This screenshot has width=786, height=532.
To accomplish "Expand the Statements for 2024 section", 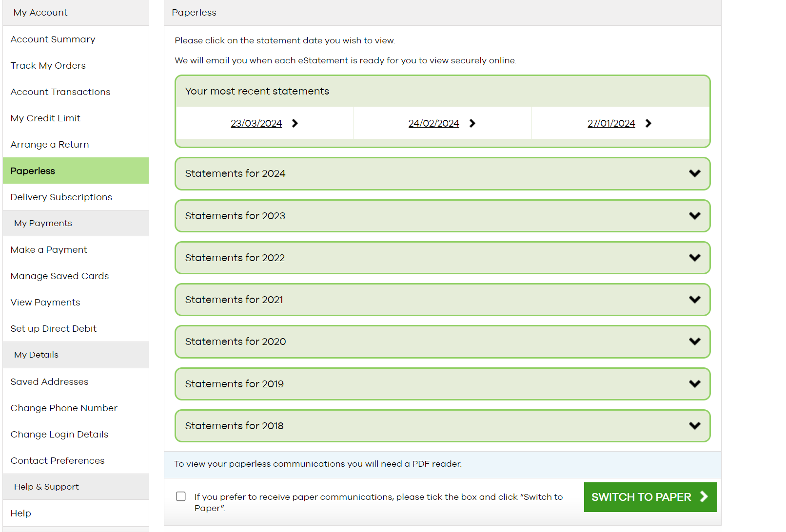I will [x=441, y=173].
